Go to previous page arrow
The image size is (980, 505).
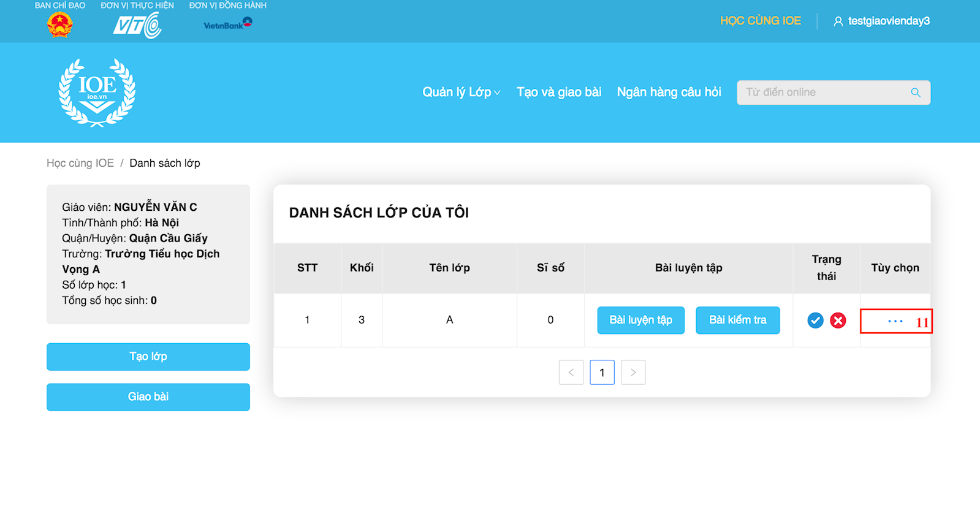[x=571, y=373]
